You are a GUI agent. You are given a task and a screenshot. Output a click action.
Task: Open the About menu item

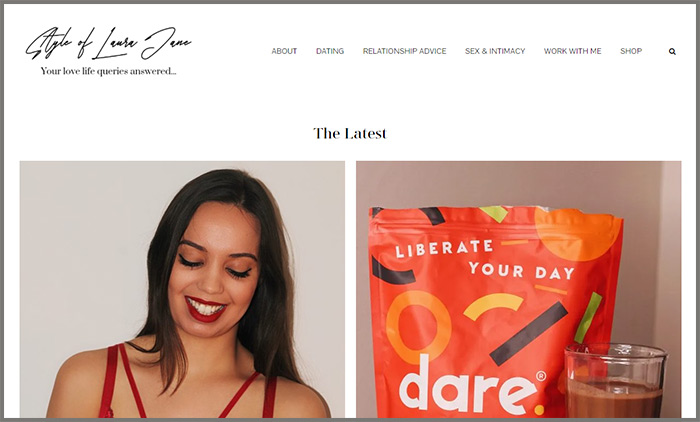pos(284,51)
